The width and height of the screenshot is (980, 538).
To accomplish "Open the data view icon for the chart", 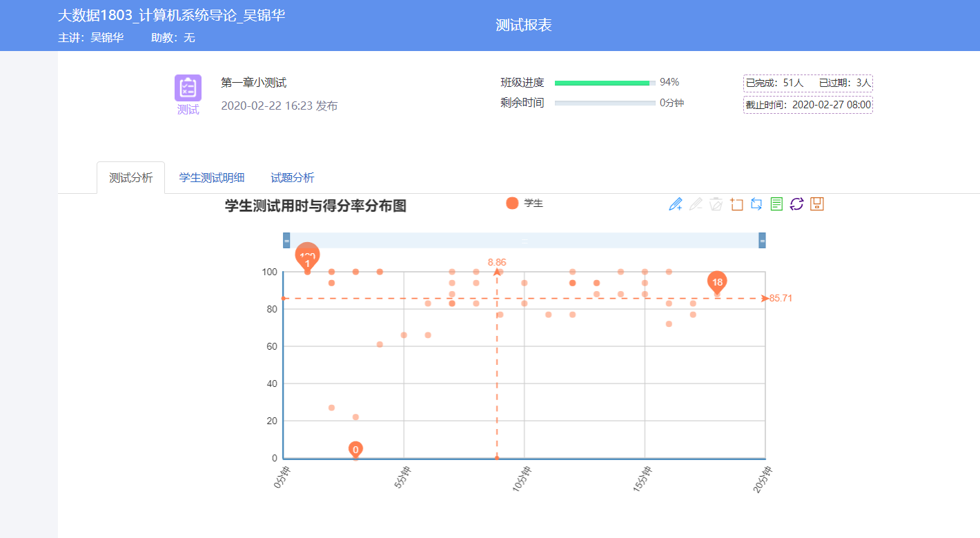I will (776, 203).
